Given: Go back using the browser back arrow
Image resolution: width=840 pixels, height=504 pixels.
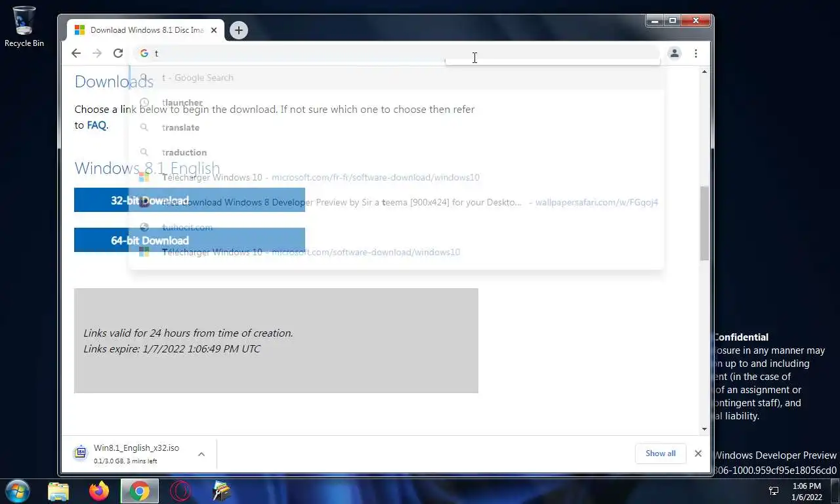Looking at the screenshot, I should coord(76,53).
